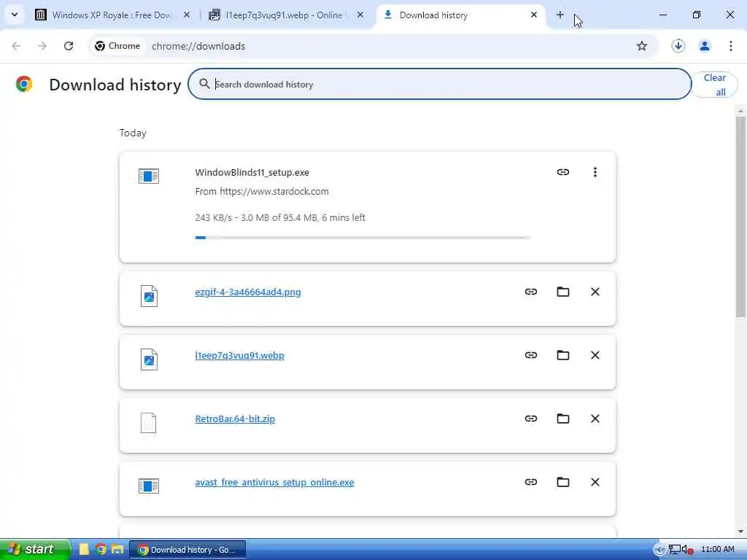Open more actions menu for WindowBlinds11_setup.exe

click(x=595, y=172)
